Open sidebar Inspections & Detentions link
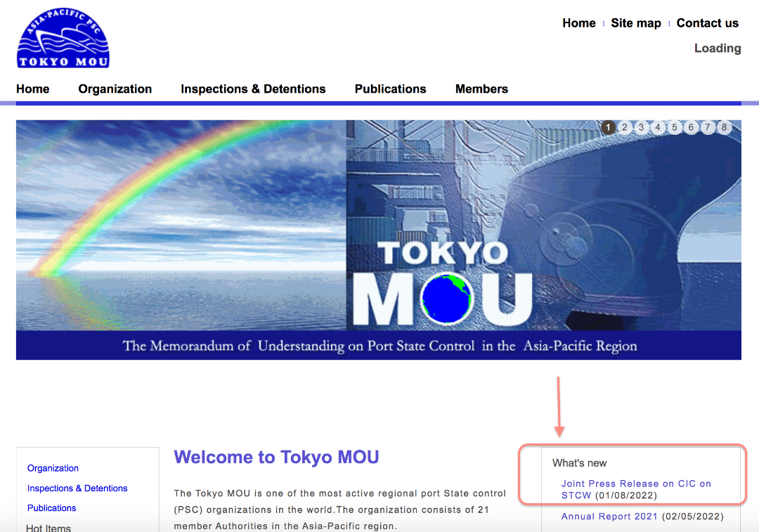 (77, 488)
